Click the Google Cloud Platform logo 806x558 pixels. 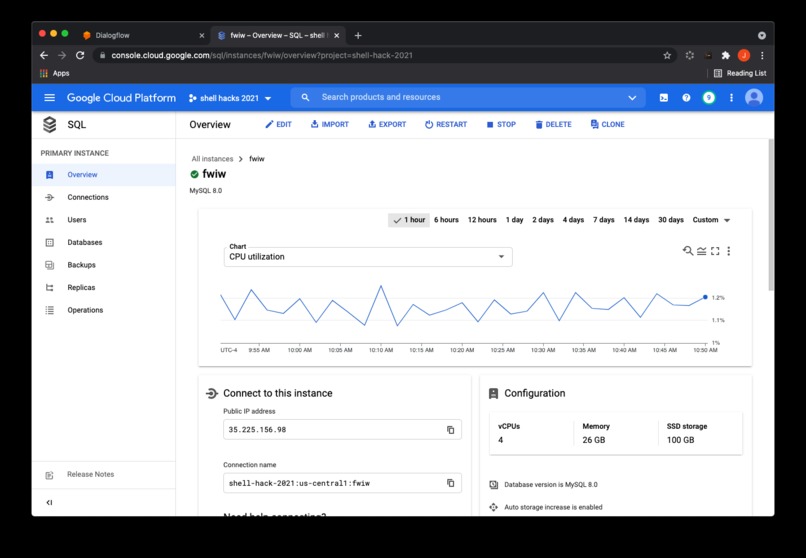(x=121, y=98)
